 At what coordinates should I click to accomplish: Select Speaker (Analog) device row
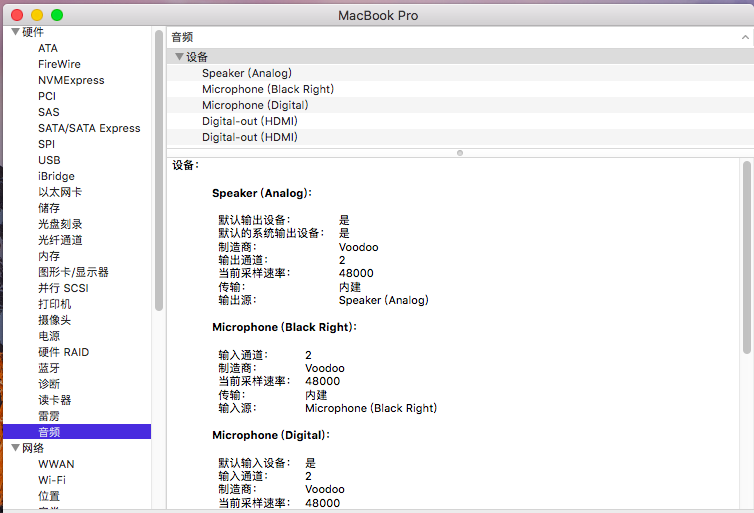(460, 73)
